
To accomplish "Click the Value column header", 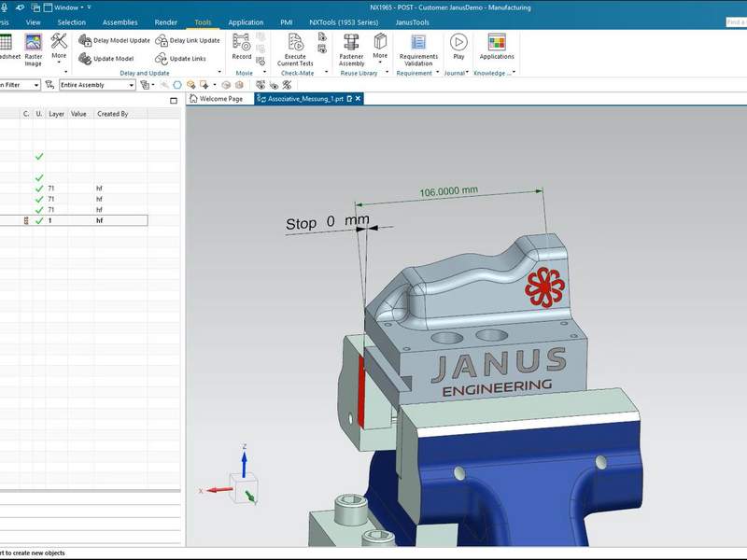I will (x=78, y=114).
